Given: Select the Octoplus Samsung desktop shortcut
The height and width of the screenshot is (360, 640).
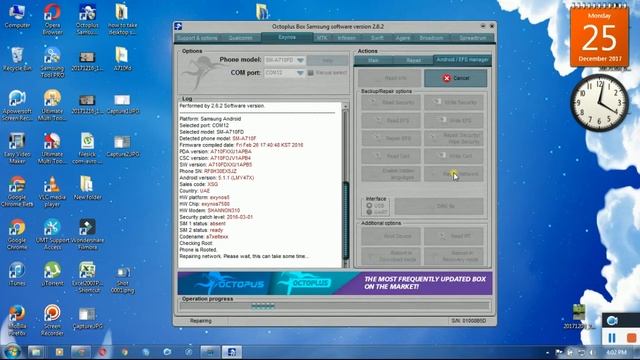Looking at the screenshot, I should [87, 19].
